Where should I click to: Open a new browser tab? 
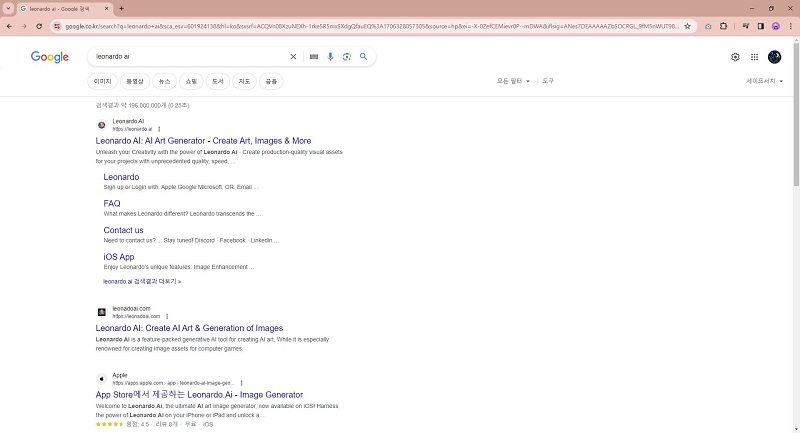click(x=121, y=8)
